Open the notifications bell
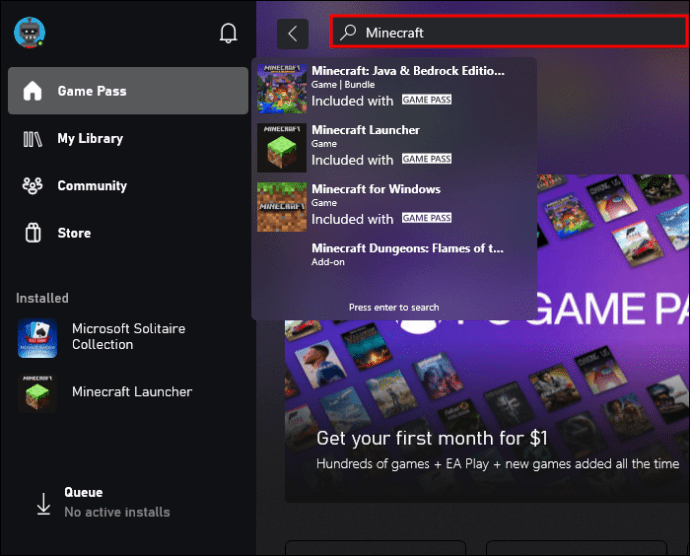 click(228, 33)
